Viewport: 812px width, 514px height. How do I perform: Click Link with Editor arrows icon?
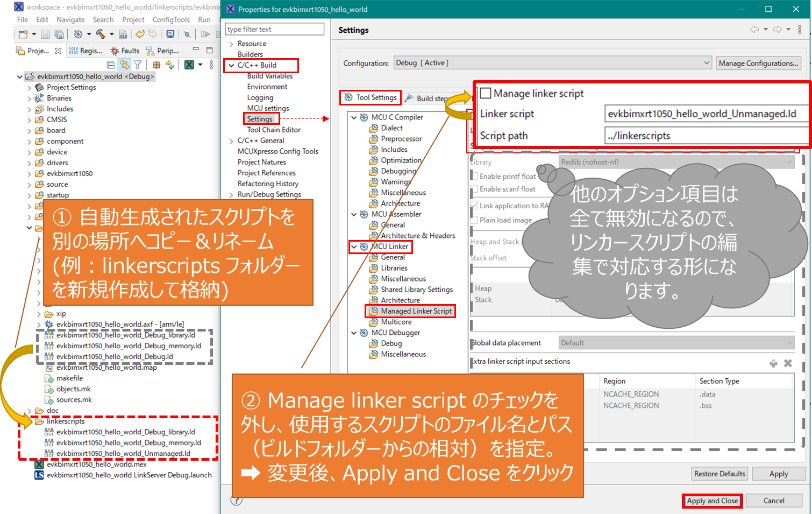point(124,65)
